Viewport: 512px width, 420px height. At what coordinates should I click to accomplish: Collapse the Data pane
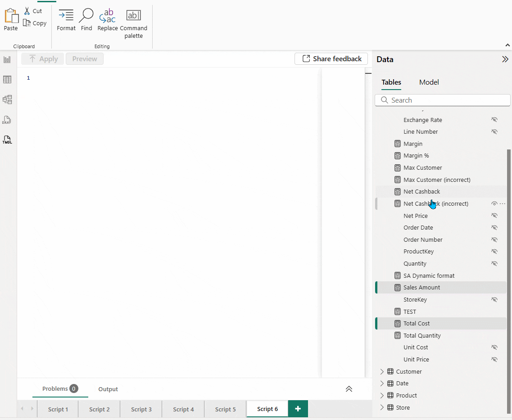(505, 59)
